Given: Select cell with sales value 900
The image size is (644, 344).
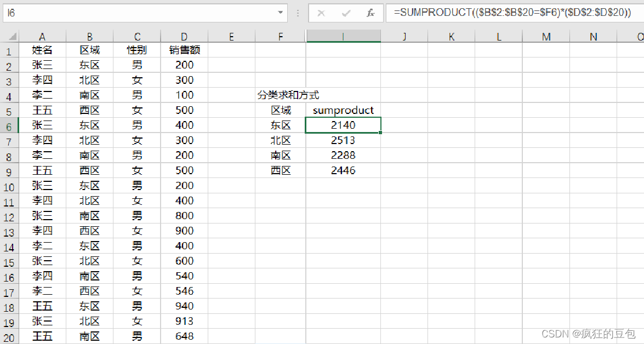Looking at the screenshot, I should click(184, 231).
